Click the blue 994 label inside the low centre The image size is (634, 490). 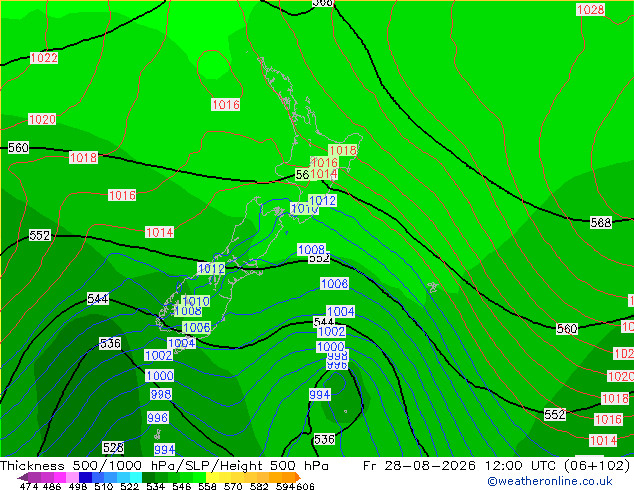(320, 395)
